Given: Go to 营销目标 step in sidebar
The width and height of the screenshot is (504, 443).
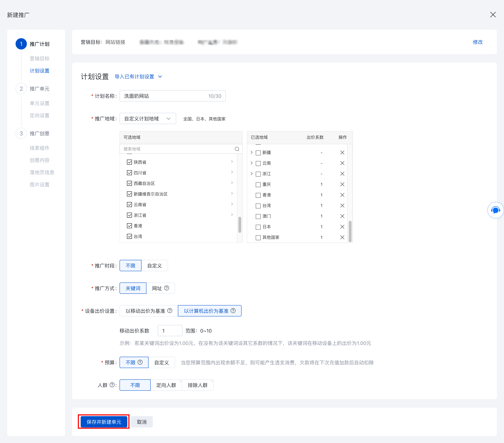Looking at the screenshot, I should pos(39,59).
